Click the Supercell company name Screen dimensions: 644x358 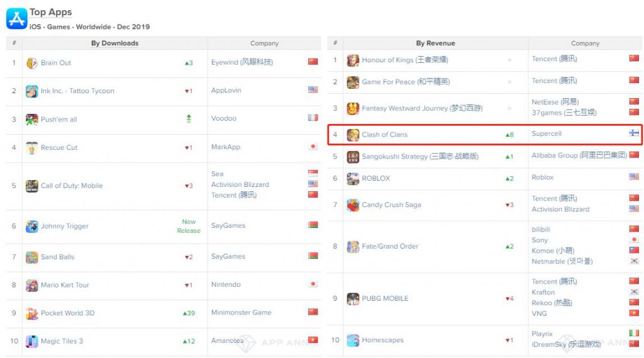[x=547, y=133]
